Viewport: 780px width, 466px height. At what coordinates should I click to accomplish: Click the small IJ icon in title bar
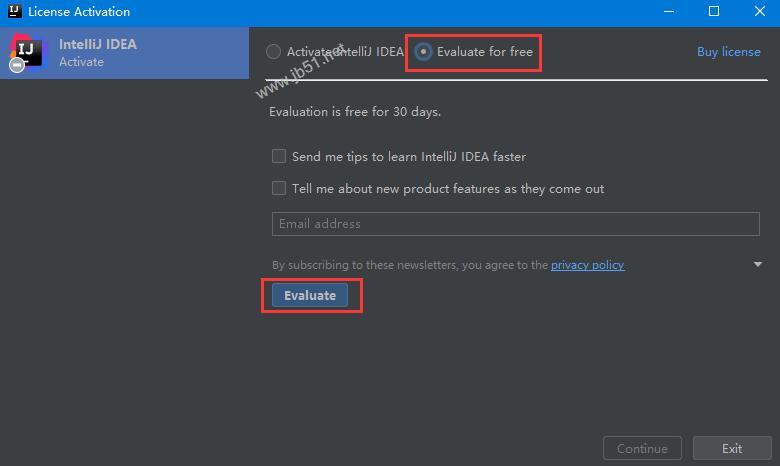click(14, 12)
